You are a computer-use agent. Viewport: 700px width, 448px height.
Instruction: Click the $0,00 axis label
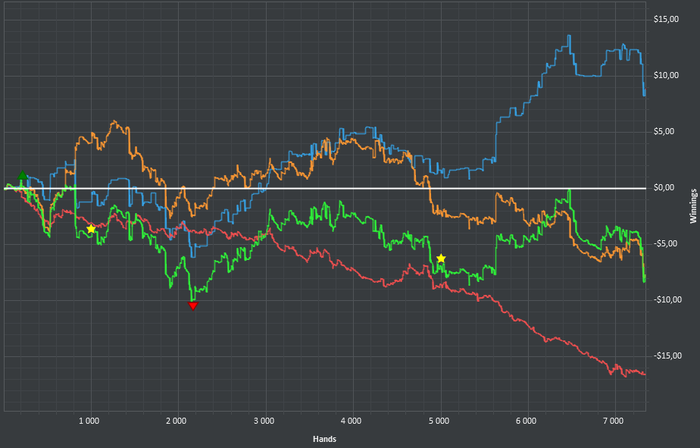point(666,188)
